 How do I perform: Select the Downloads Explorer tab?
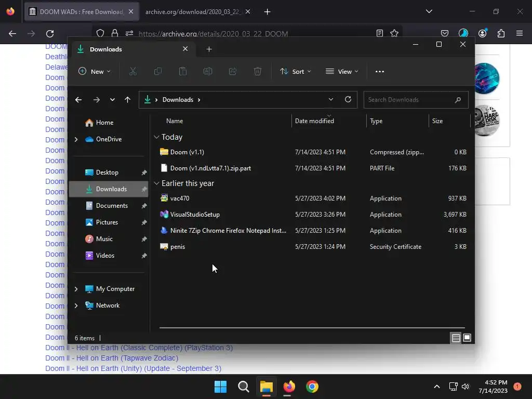[132, 49]
